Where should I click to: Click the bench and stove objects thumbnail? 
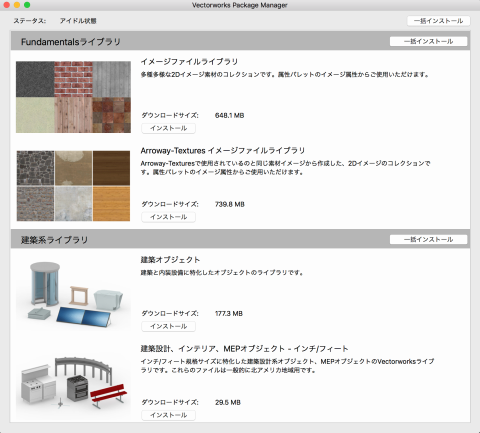[x=73, y=383]
